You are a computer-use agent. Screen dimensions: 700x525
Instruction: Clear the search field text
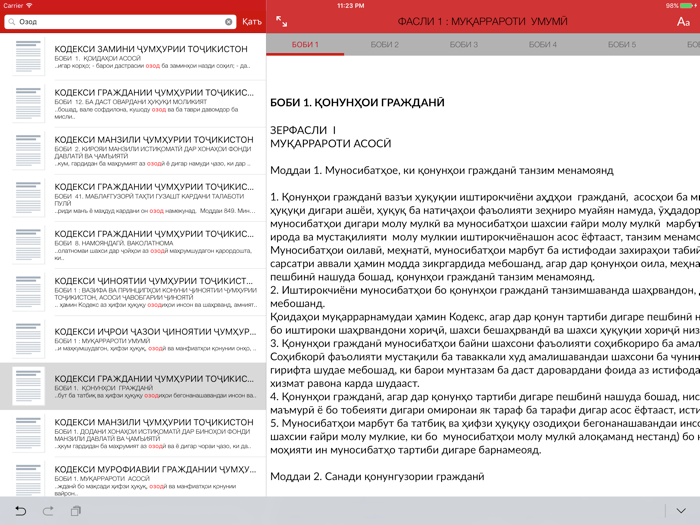(x=228, y=21)
